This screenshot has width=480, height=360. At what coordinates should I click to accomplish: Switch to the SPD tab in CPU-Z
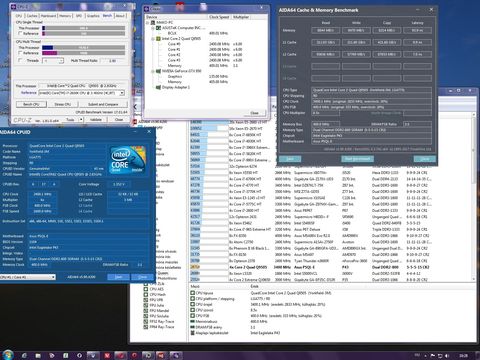(x=79, y=16)
